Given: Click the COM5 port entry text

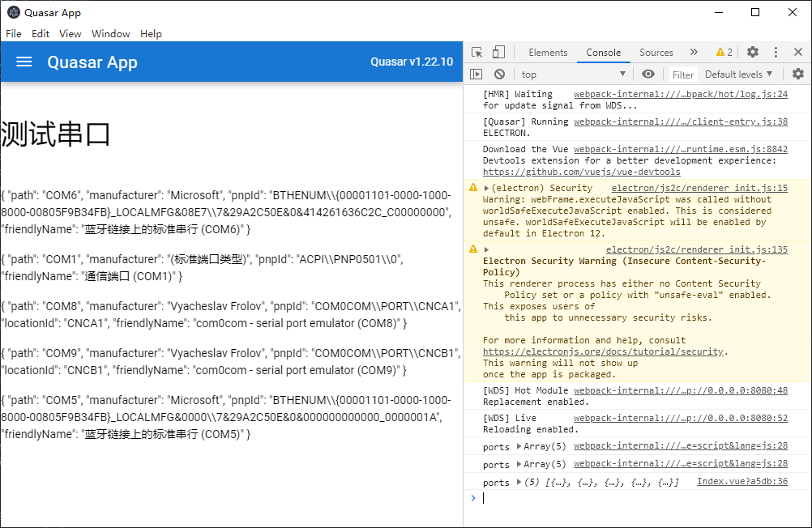Looking at the screenshot, I should 226,417.
